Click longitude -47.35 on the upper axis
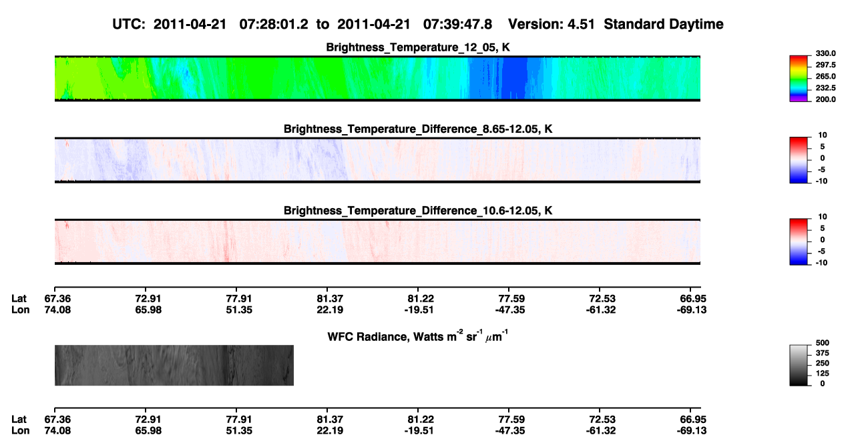Image resolution: width=868 pixels, height=445 pixels. (510, 310)
